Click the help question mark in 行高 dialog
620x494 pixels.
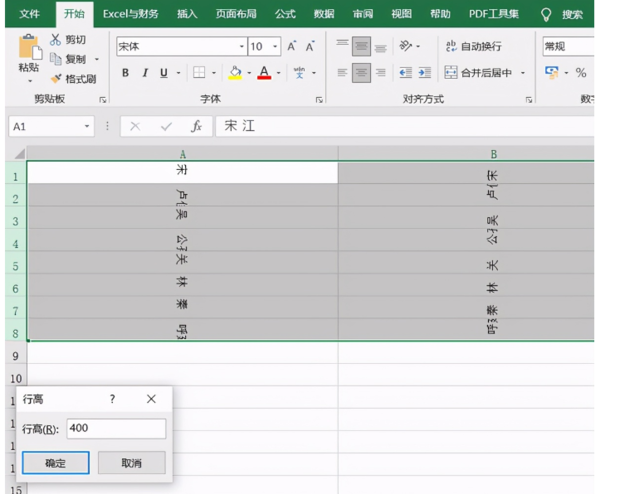[112, 399]
